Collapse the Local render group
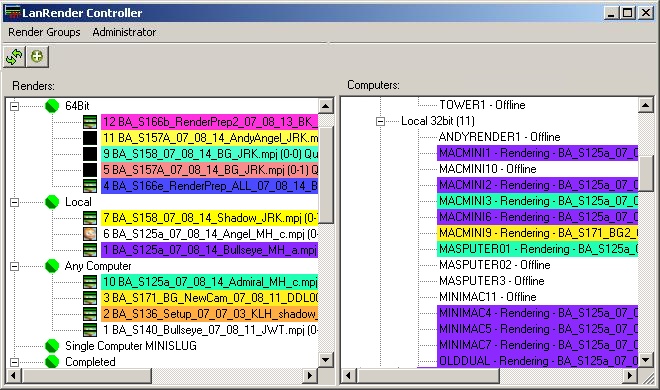This screenshot has width=660, height=390. pyautogui.click(x=14, y=202)
